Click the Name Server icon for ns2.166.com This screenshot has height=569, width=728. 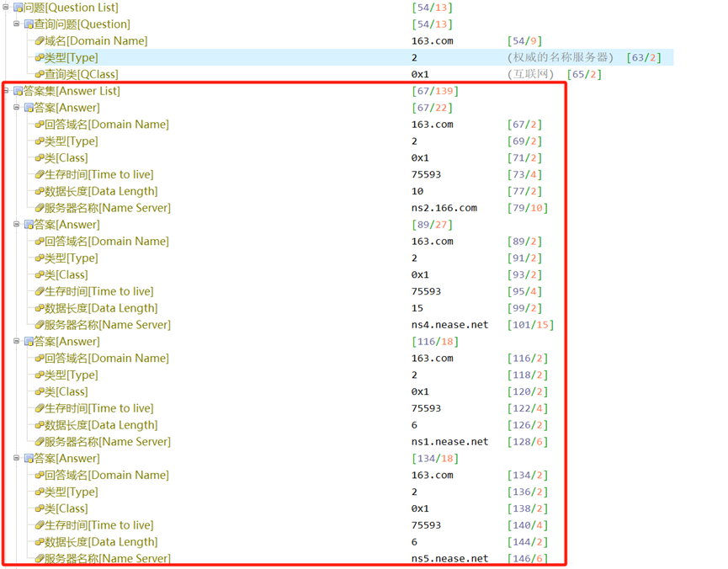pyautogui.click(x=40, y=208)
